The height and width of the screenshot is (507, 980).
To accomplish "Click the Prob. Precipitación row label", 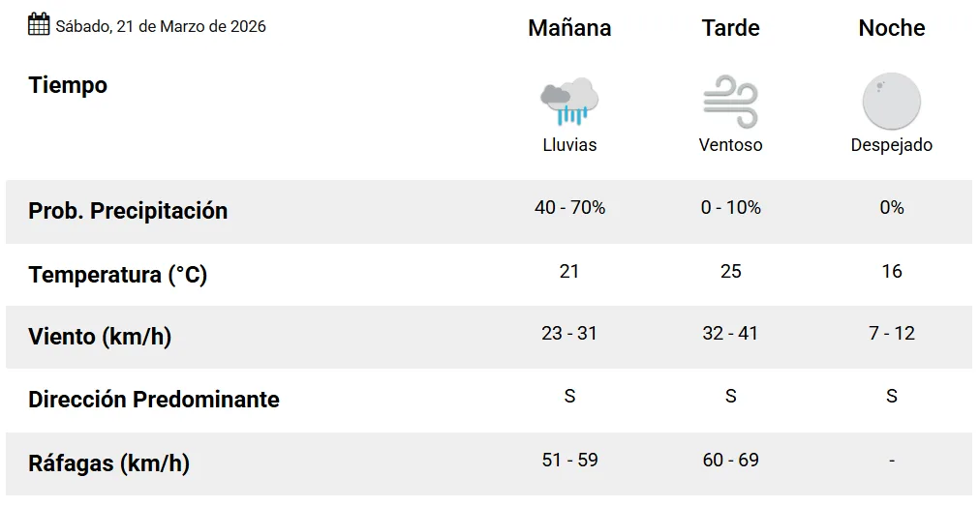I will (x=128, y=211).
